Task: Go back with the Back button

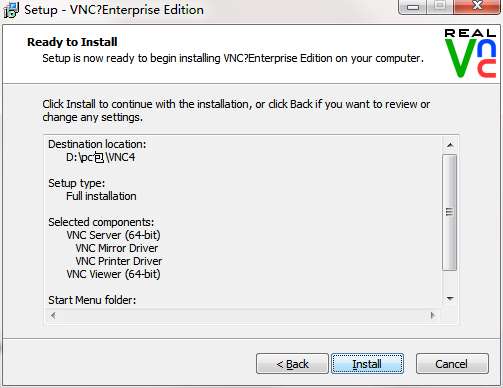Action: (x=292, y=364)
